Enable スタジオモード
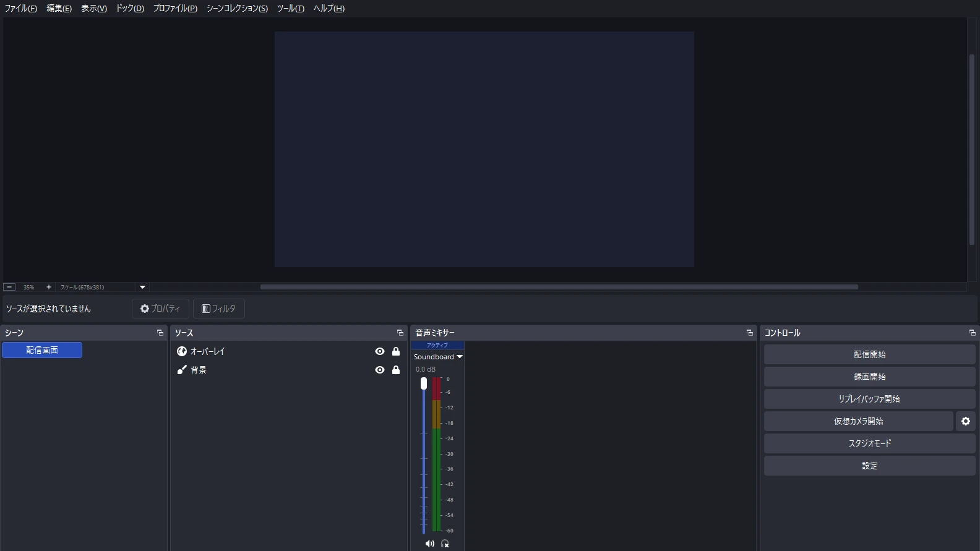 click(x=869, y=443)
